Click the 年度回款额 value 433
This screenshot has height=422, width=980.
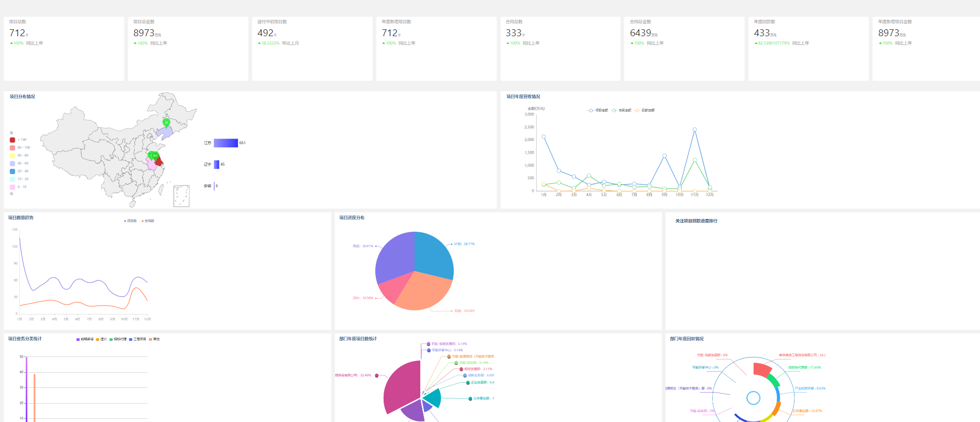click(x=762, y=33)
